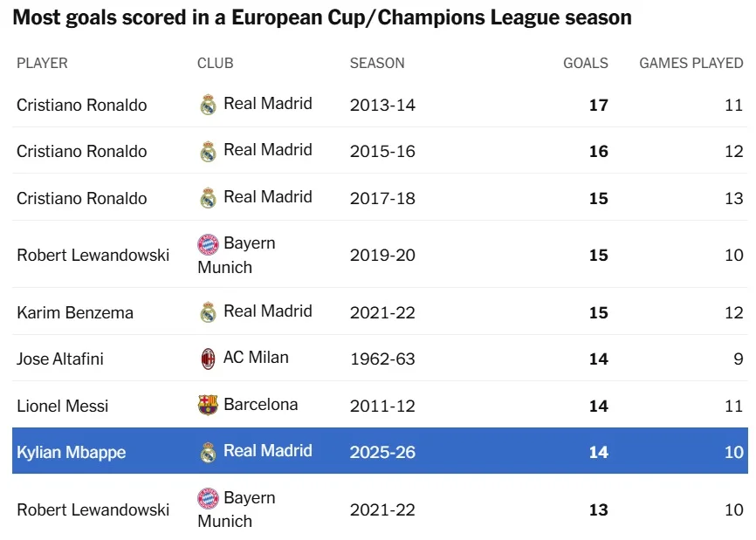Click the GAMES PLAYED column header
756x540 pixels.
[691, 64]
